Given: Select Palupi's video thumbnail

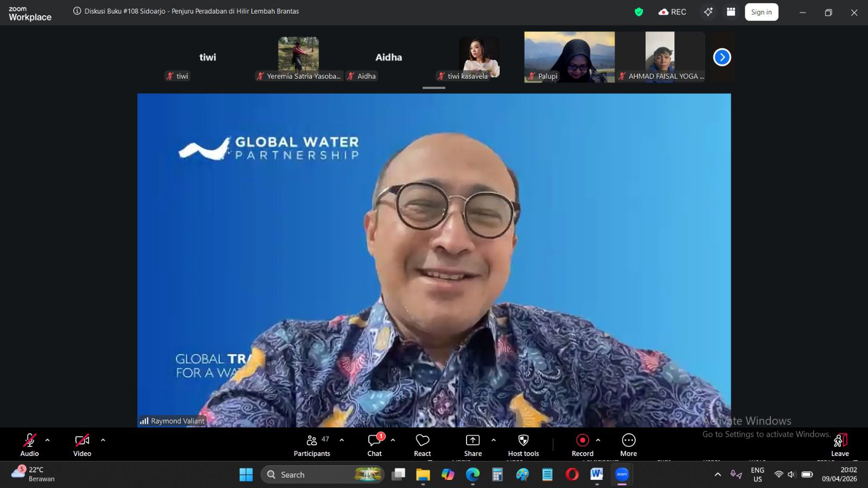Looking at the screenshot, I should point(569,57).
